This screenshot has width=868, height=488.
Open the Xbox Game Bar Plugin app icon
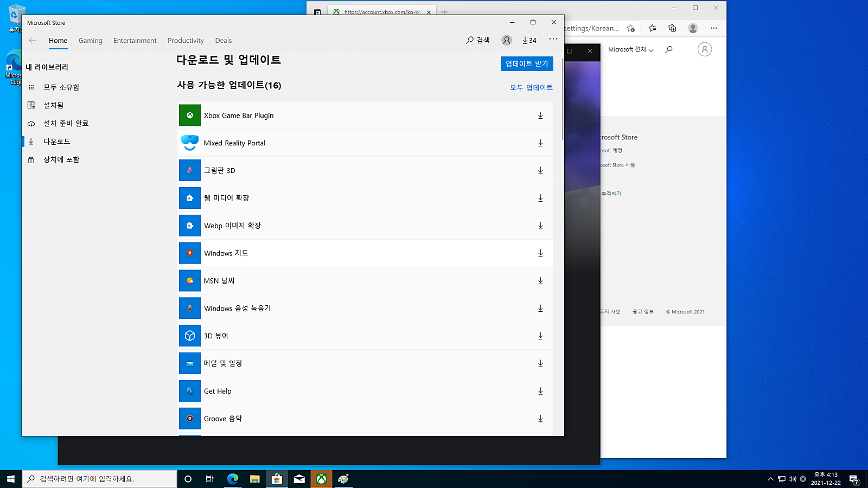(x=190, y=115)
